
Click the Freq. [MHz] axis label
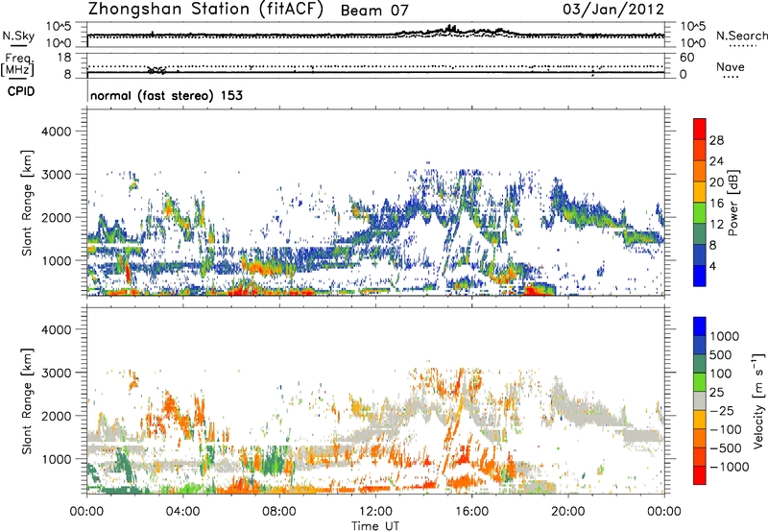[17, 64]
